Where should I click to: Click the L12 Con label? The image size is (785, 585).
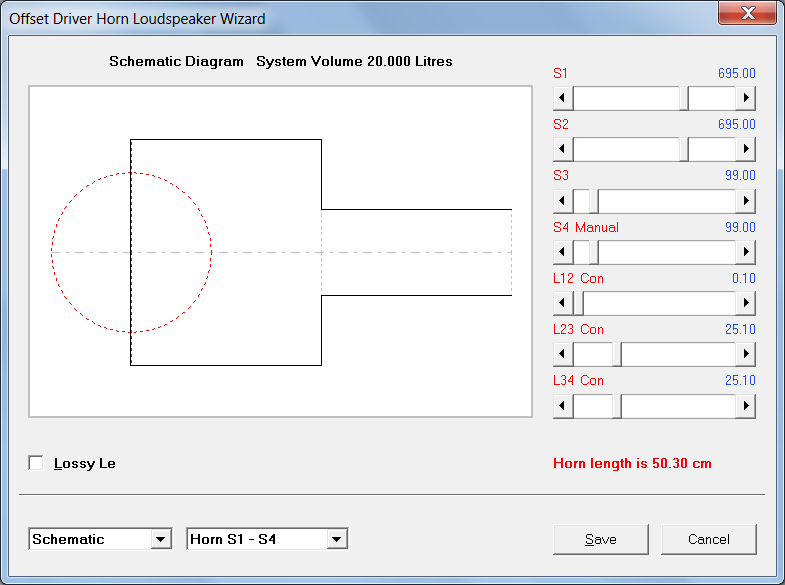point(578,278)
